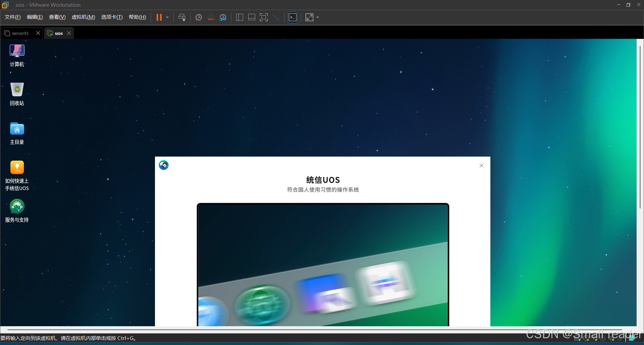Open the 文件(F) menu
This screenshot has width=644, height=345.
click(13, 17)
